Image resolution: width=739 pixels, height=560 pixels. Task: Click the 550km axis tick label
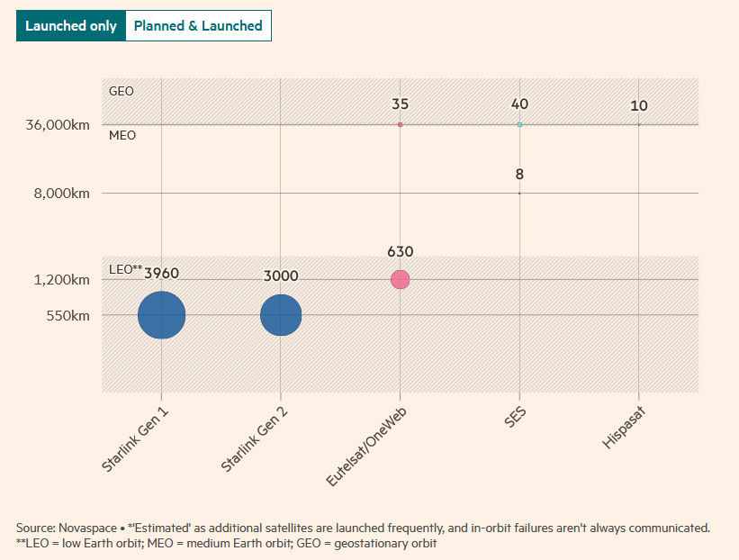(x=68, y=315)
